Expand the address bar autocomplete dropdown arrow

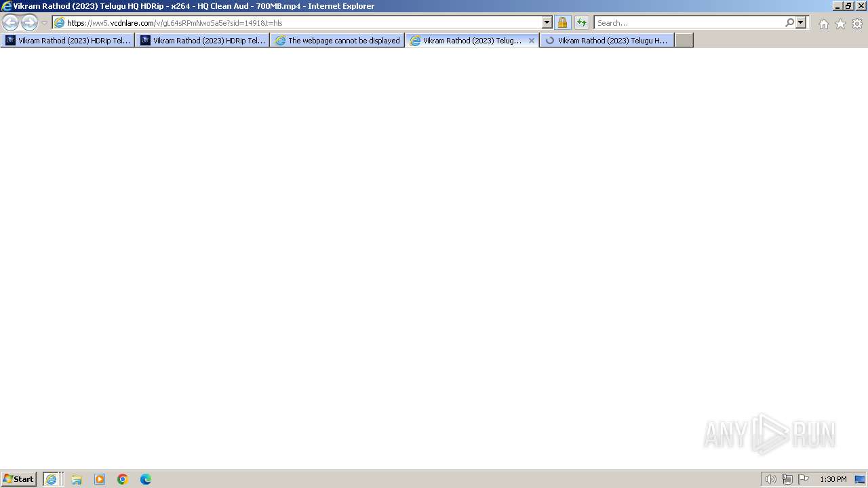[x=547, y=22]
